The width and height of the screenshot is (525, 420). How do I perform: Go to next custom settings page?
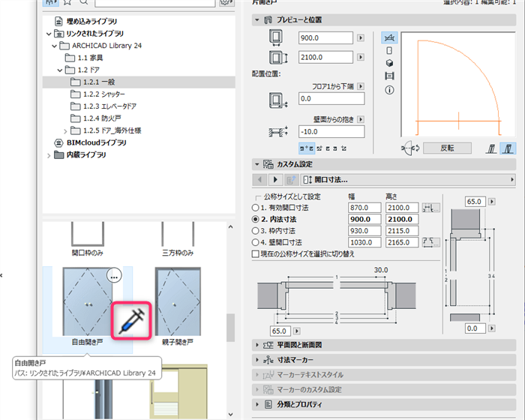[275, 180]
